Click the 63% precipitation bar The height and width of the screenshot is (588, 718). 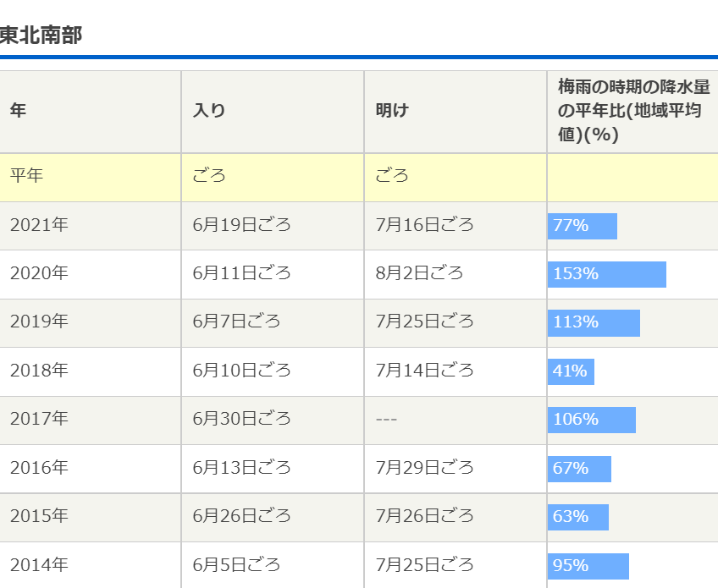pyautogui.click(x=578, y=518)
